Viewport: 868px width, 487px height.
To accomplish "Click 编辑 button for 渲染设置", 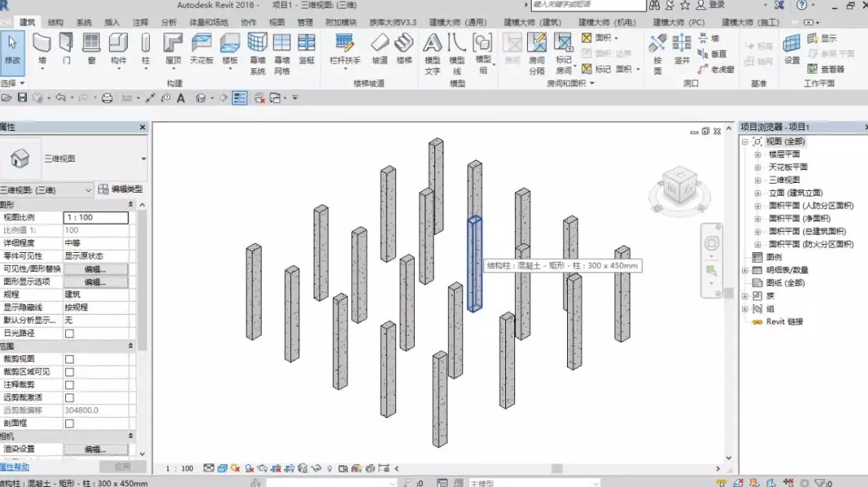I will [96, 450].
